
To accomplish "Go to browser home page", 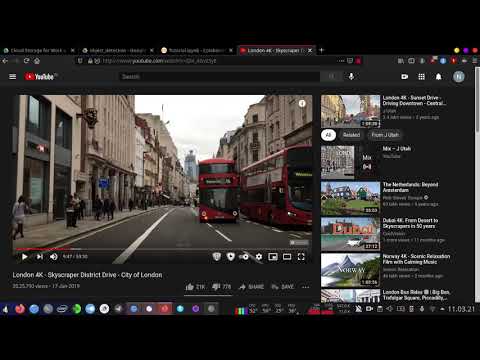I will (x=37, y=61).
